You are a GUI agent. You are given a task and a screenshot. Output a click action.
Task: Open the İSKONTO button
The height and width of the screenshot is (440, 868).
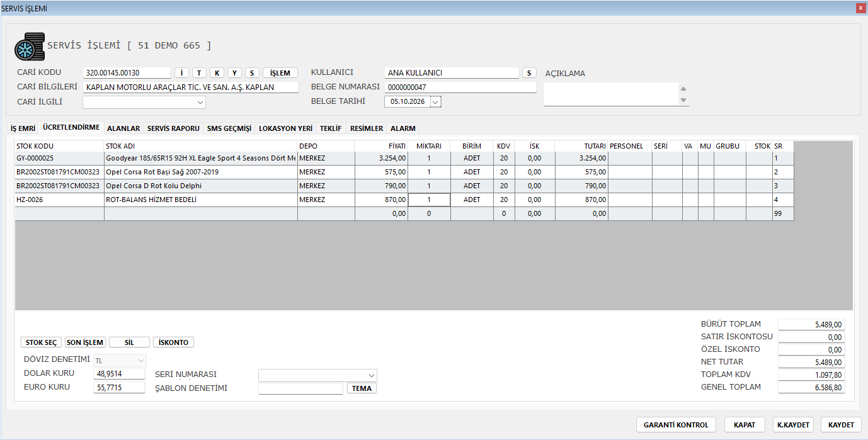click(173, 342)
